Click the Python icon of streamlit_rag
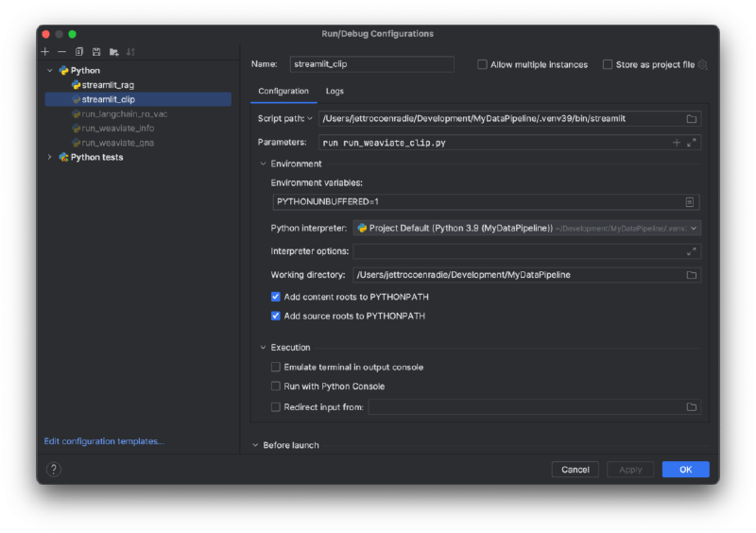Screen dimensions: 756x533 click(76, 85)
